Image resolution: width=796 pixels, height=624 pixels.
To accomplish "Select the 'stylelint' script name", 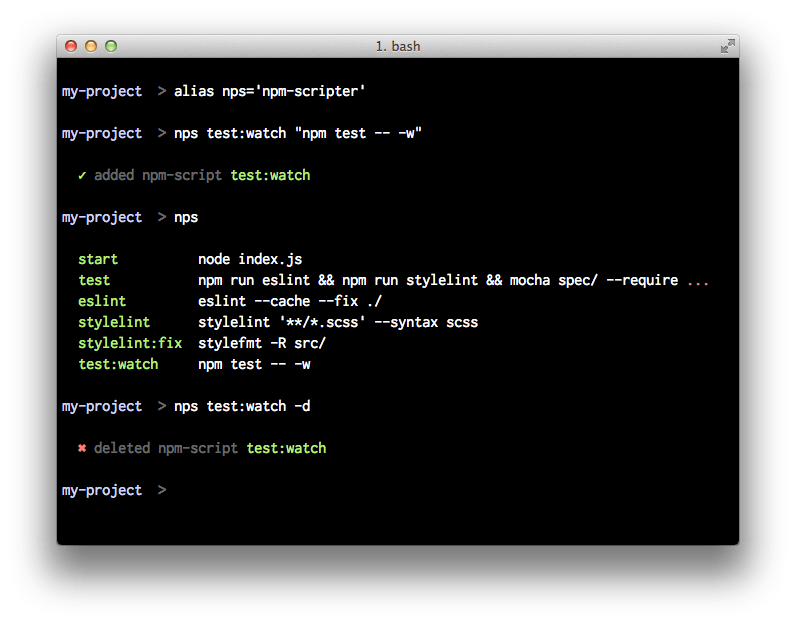I will [114, 322].
